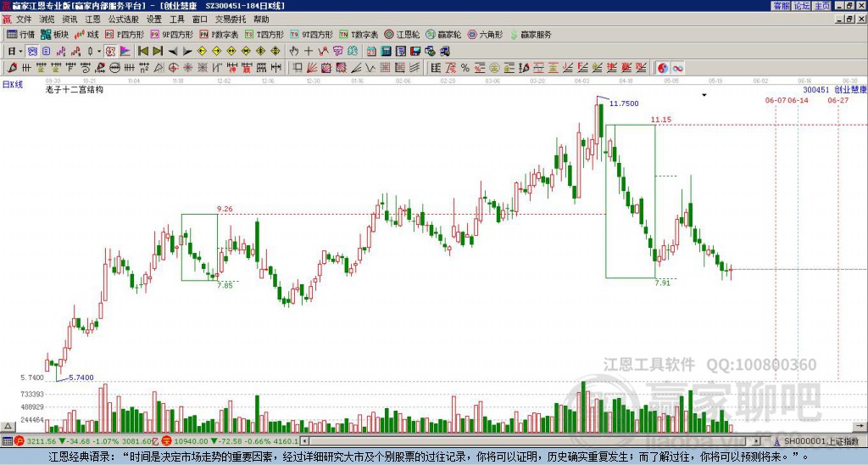Open the calendar icon tool
The image size is (868, 465).
coord(371,52)
